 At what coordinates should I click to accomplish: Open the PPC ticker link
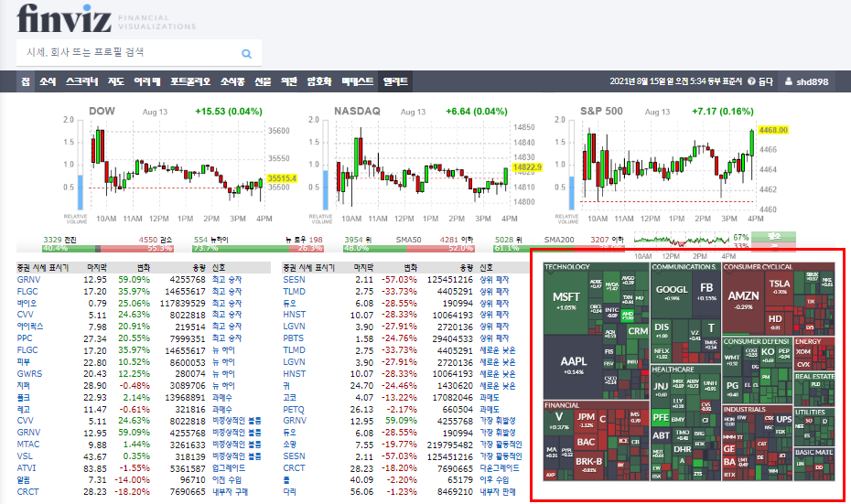[25, 338]
